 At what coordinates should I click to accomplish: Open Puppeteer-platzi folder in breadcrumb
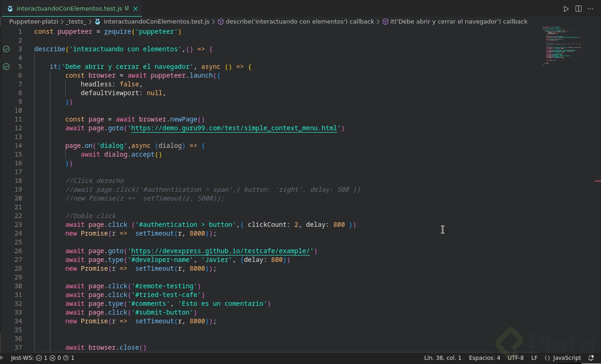(34, 22)
